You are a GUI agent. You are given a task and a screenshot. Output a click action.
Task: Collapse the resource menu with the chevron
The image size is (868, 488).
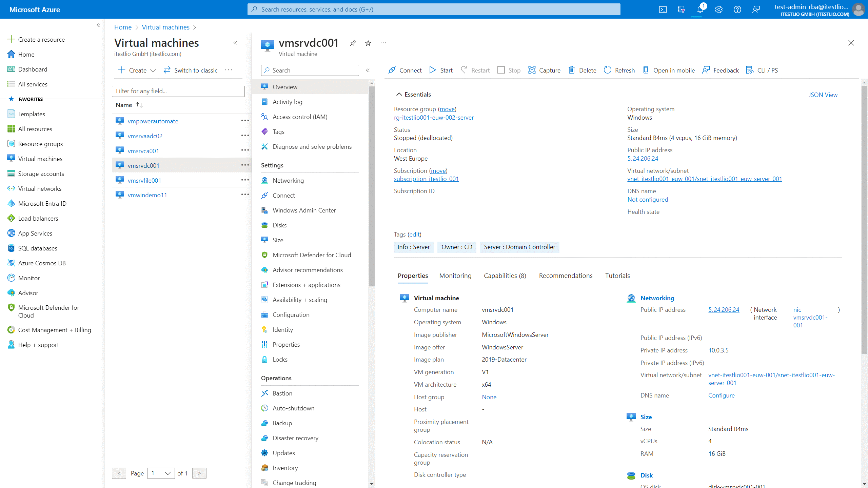pyautogui.click(x=368, y=70)
